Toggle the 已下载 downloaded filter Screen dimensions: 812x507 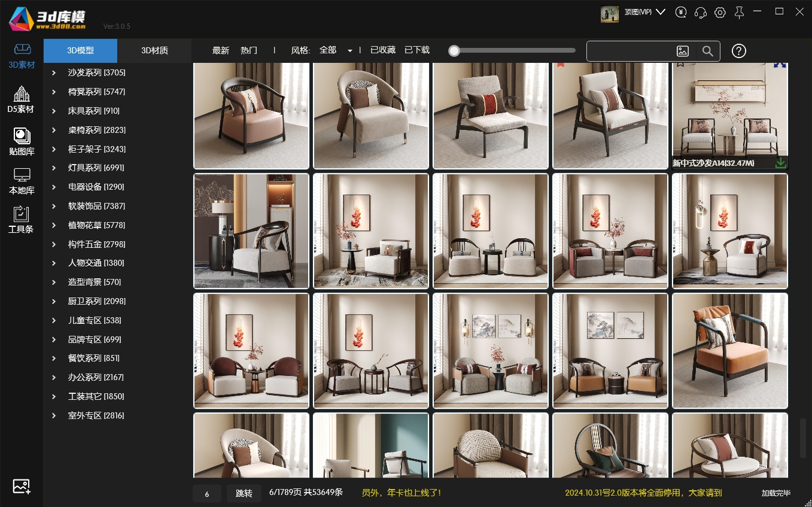[x=417, y=50]
